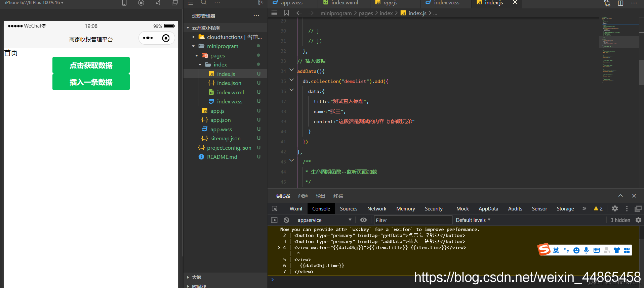
Task: Close the index.js editor tab
Action: coord(515,2)
